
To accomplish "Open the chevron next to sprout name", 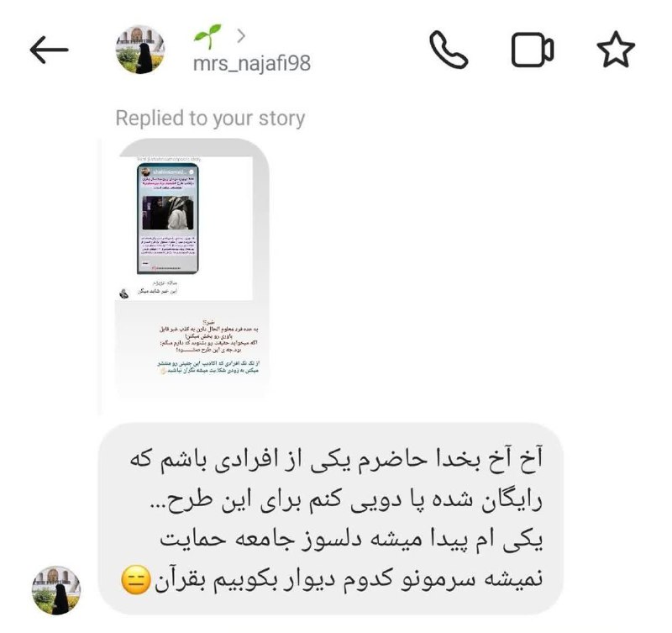I will click(241, 36).
